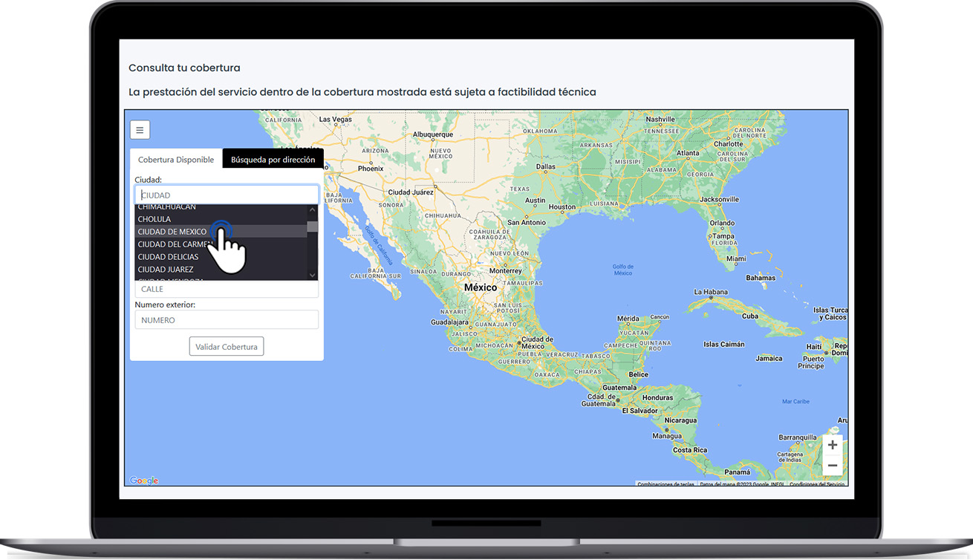
Task: Click the Monterrey label on the map
Action: click(x=506, y=271)
